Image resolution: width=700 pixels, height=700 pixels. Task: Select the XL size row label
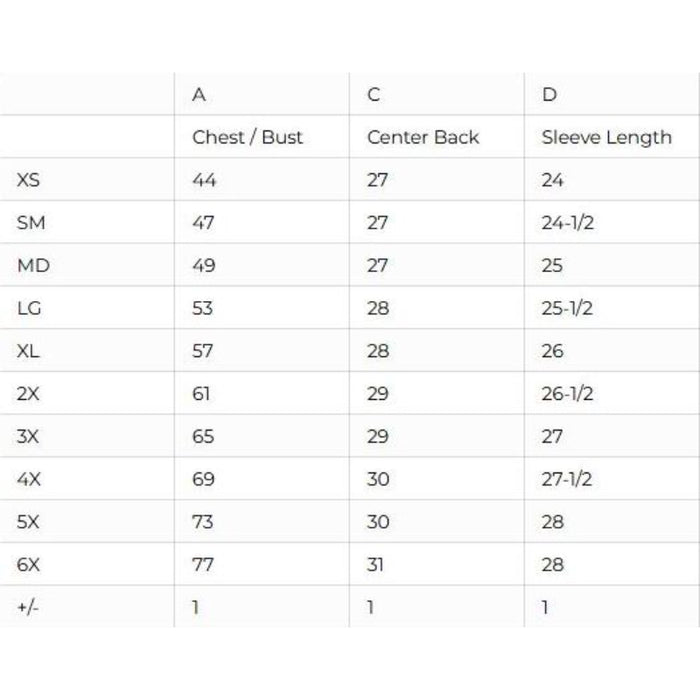coord(29,351)
